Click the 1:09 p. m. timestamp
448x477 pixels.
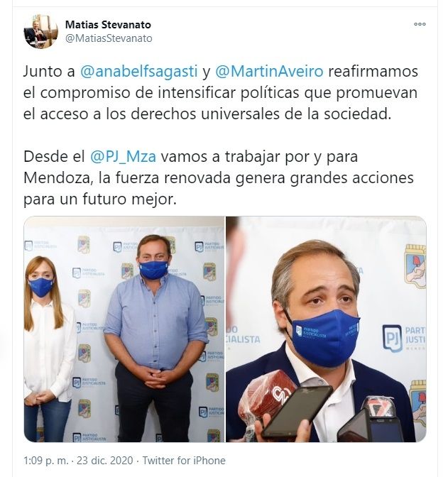tap(46, 460)
